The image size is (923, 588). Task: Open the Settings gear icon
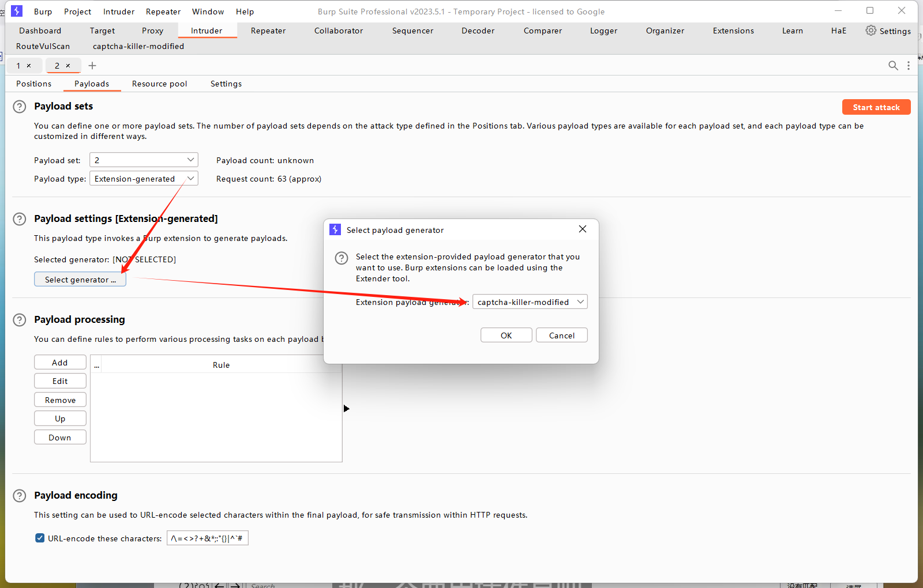point(871,31)
